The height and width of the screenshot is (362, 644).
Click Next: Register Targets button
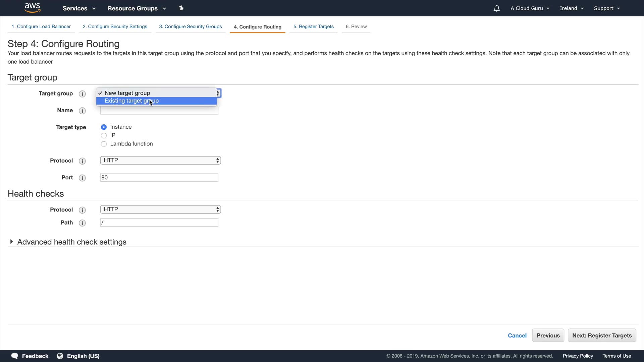[602, 336]
